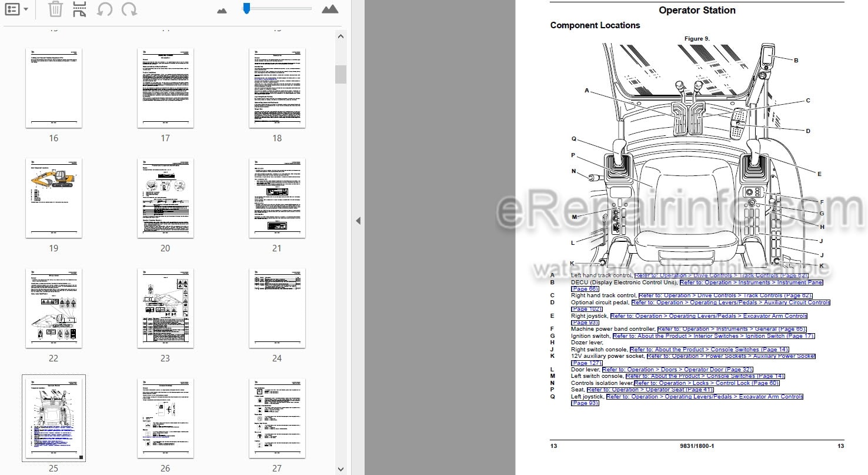The height and width of the screenshot is (475, 868).
Task: Open Track Controls link for right hand track control
Action: [725, 295]
